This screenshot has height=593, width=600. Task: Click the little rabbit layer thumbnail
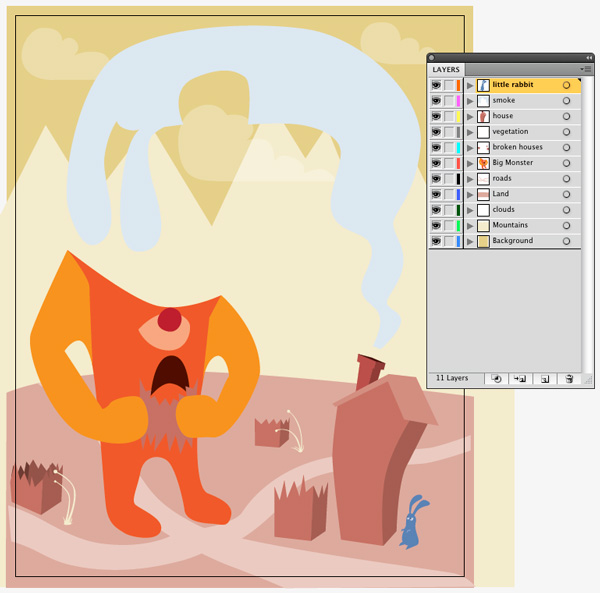pos(483,85)
